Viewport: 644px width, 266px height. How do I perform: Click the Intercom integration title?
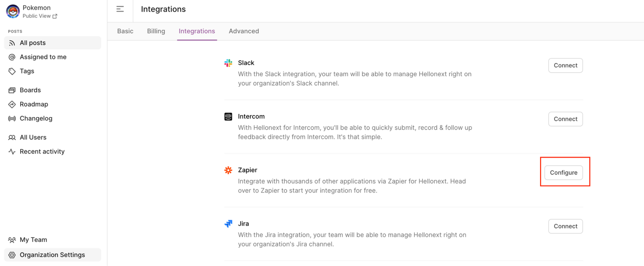click(251, 116)
